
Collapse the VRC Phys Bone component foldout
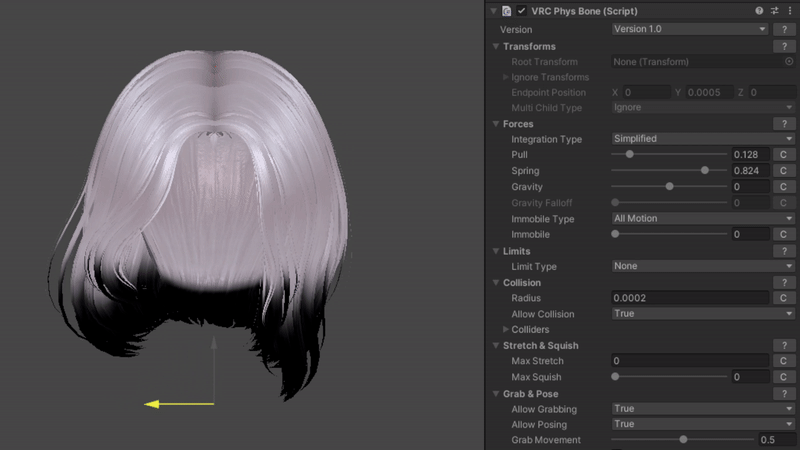494,11
